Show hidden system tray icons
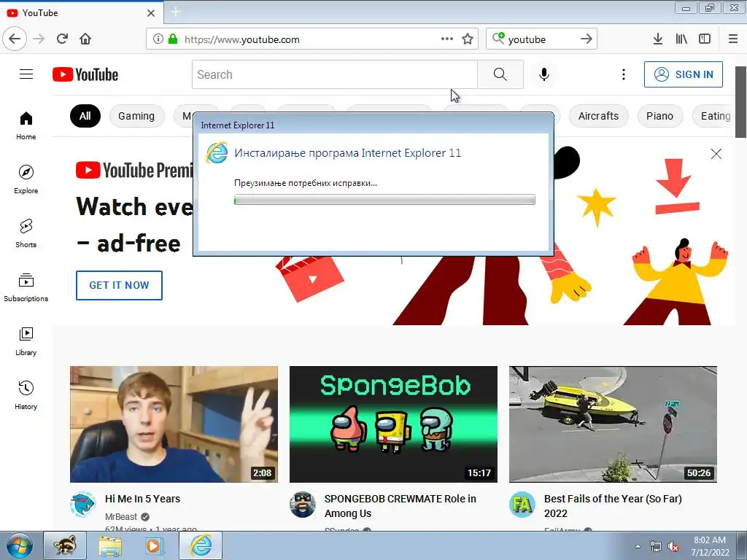 (x=638, y=546)
